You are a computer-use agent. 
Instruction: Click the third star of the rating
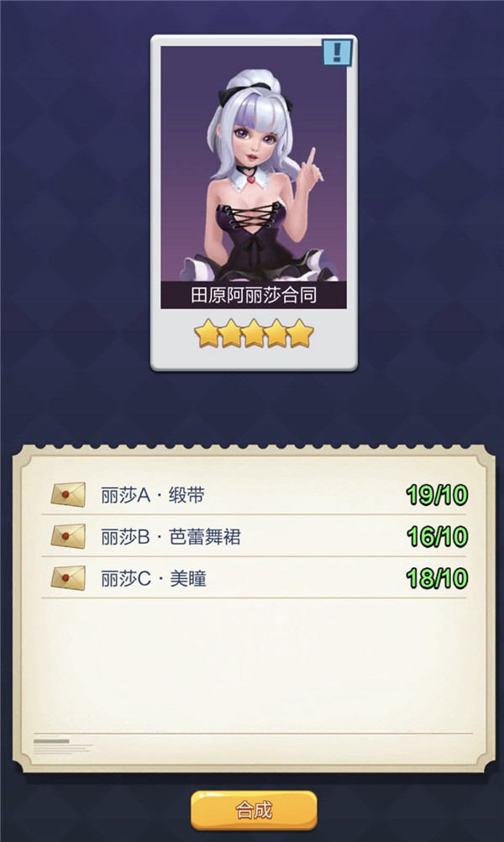pos(254,334)
